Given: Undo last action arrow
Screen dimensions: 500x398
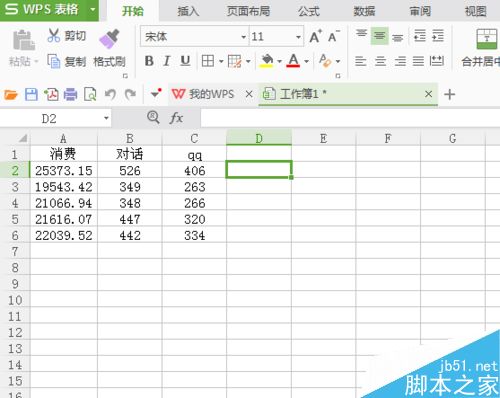Looking at the screenshot, I should [x=110, y=94].
